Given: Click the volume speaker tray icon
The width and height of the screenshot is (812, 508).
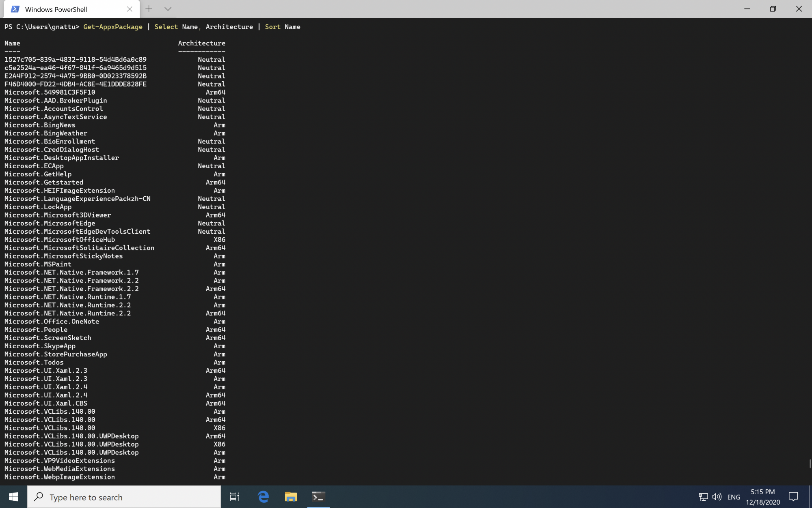Looking at the screenshot, I should point(717,497).
